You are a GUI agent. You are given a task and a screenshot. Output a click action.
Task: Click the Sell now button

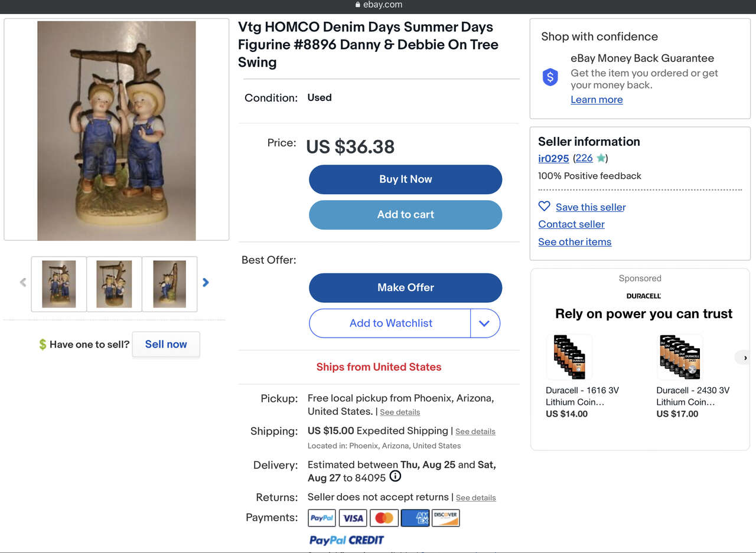click(166, 345)
